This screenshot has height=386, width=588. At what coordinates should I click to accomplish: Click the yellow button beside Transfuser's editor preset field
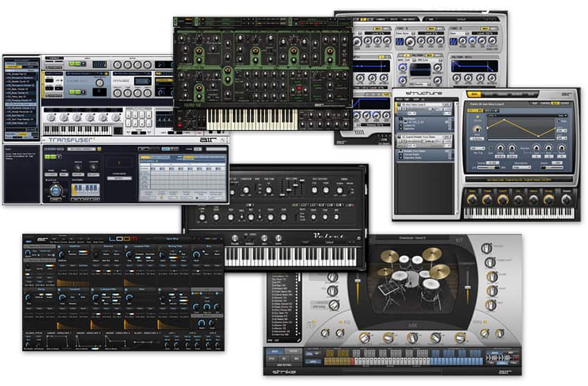(99, 149)
